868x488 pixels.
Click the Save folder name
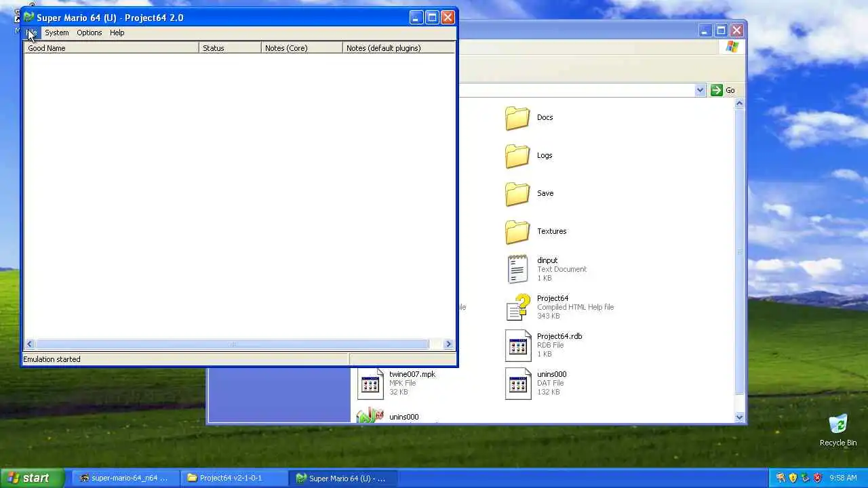pos(545,193)
